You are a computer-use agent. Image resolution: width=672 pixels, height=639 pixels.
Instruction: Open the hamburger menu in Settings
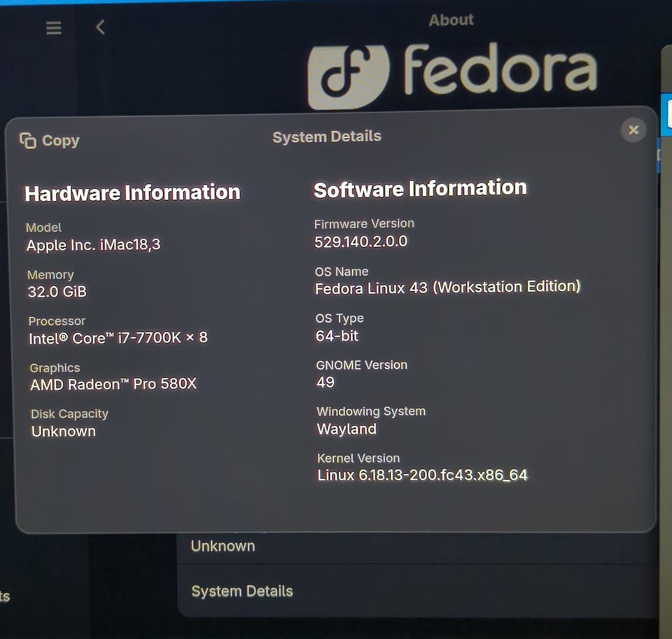pyautogui.click(x=54, y=28)
